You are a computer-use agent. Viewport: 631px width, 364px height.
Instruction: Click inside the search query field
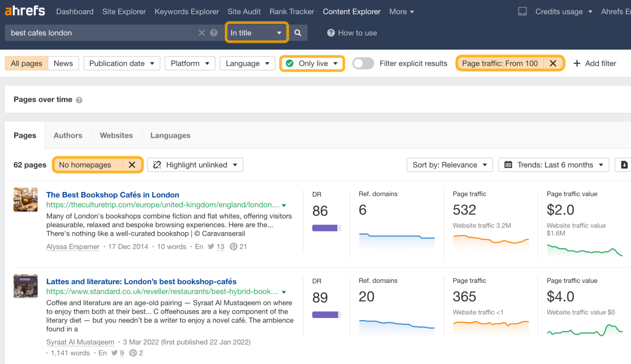(x=95, y=33)
